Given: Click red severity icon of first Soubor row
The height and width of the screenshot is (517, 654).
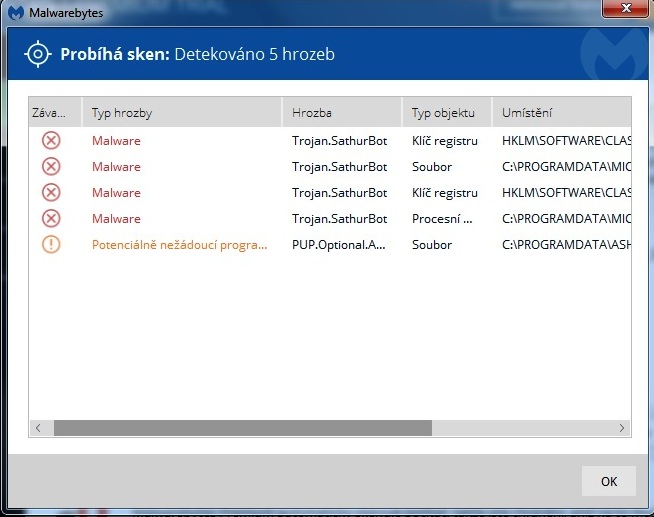Looking at the screenshot, I should tap(51, 166).
